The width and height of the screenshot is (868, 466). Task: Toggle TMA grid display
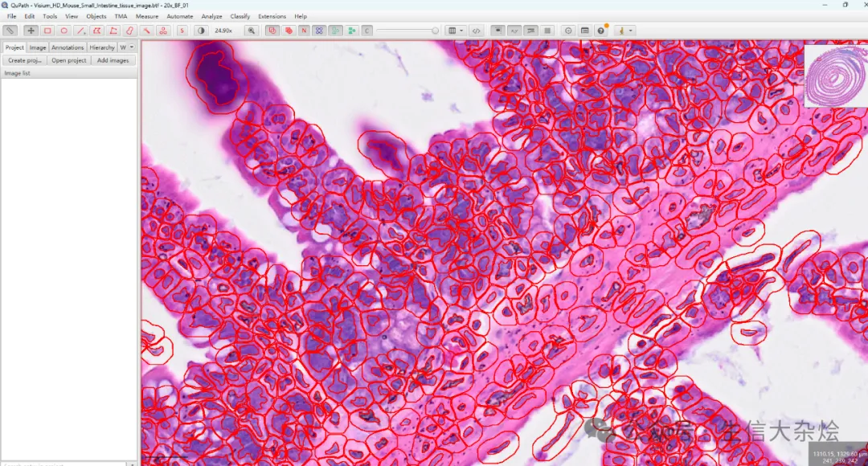[319, 31]
